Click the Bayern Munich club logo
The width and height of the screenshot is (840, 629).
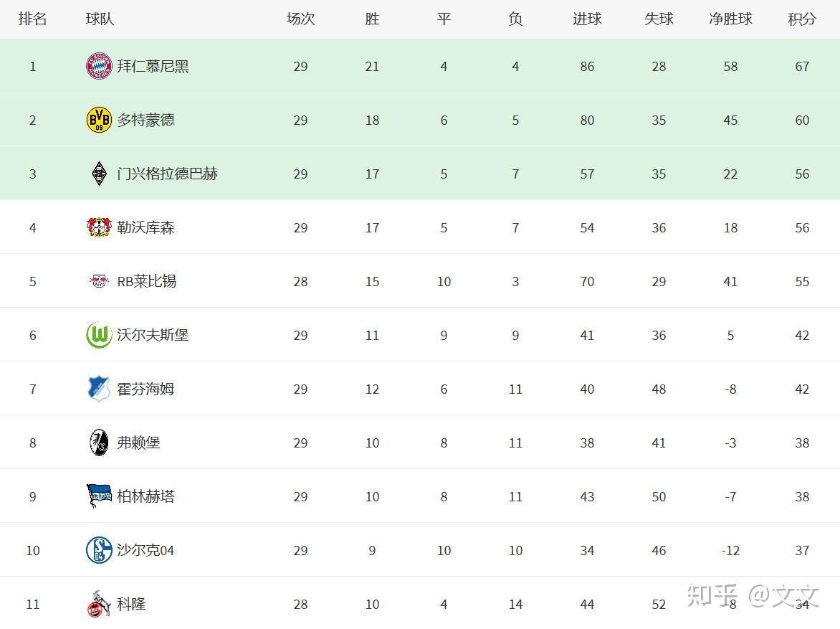(x=99, y=66)
